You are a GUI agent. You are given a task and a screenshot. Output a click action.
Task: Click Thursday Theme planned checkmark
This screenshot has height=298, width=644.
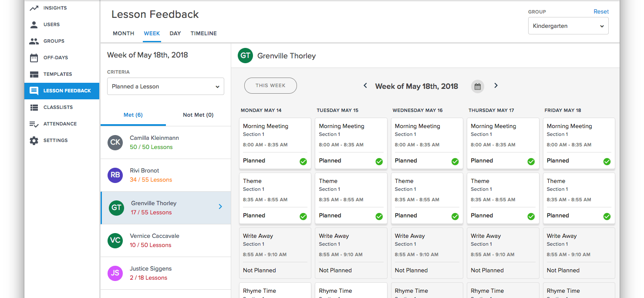(531, 217)
